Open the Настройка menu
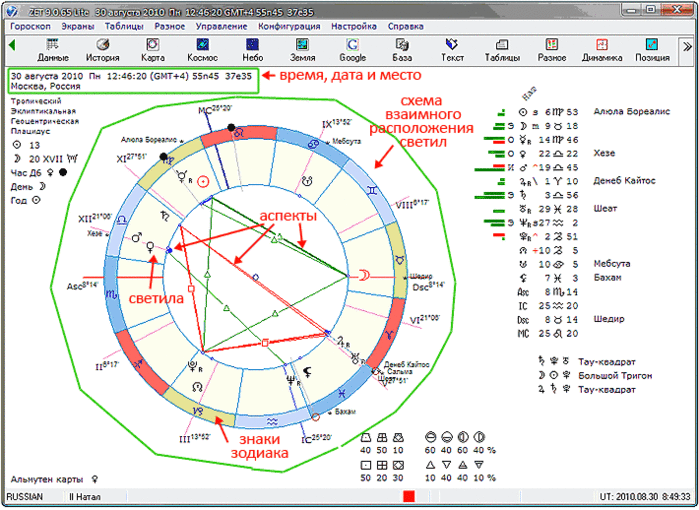The image size is (699, 510). 354,26
